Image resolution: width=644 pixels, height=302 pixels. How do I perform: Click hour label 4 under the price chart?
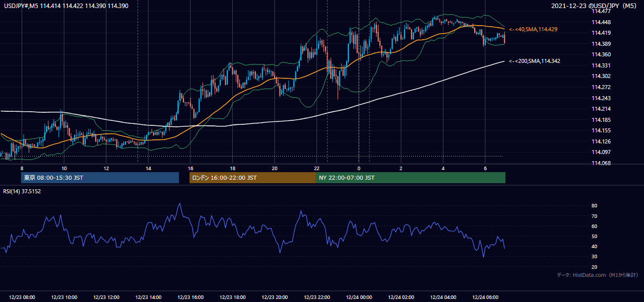(443, 168)
